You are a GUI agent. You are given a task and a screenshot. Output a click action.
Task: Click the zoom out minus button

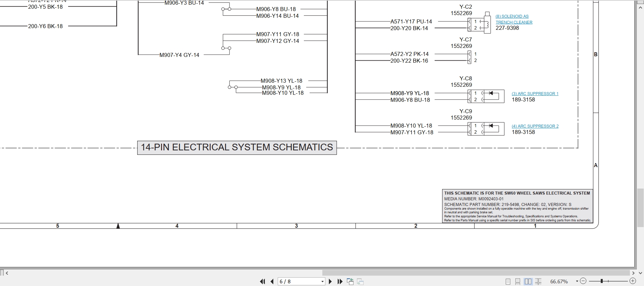coord(583,281)
